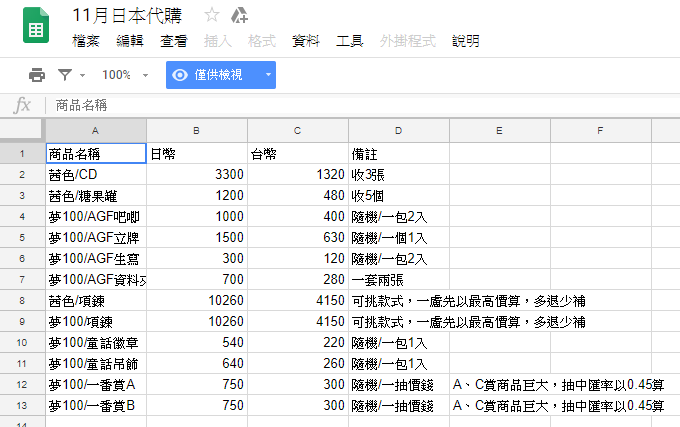Open the 檔案 menu
This screenshot has height=427, width=680.
click(86, 41)
